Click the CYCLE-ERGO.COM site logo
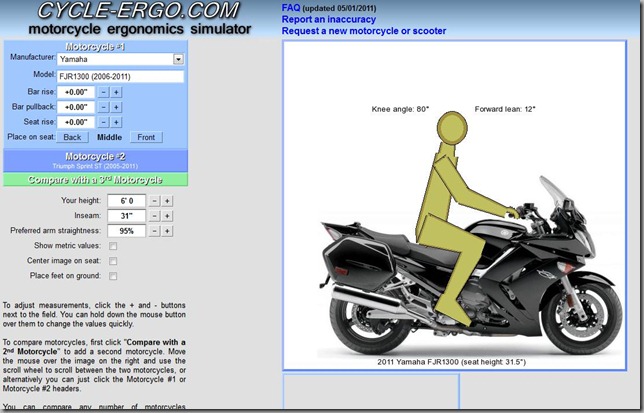The image size is (644, 413). [x=138, y=11]
